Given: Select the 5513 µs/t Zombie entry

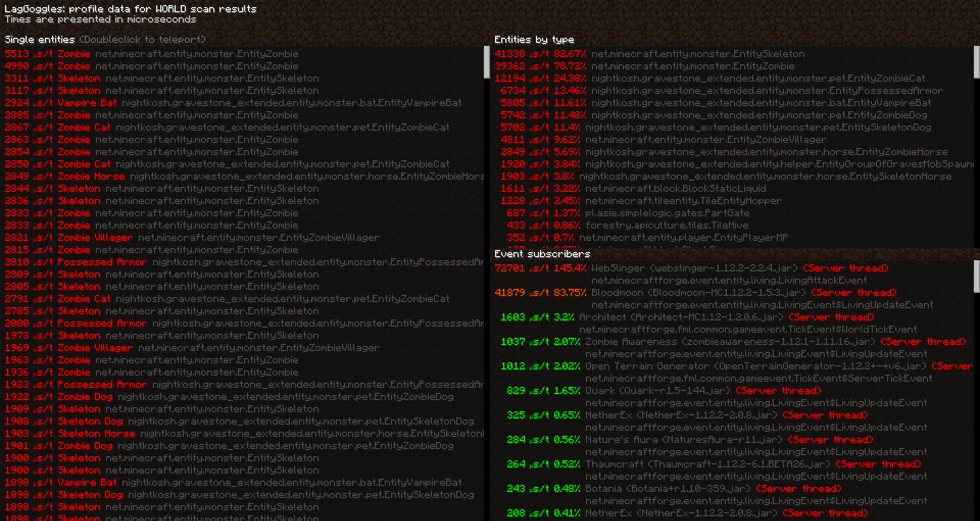Looking at the screenshot, I should click(x=152, y=54).
